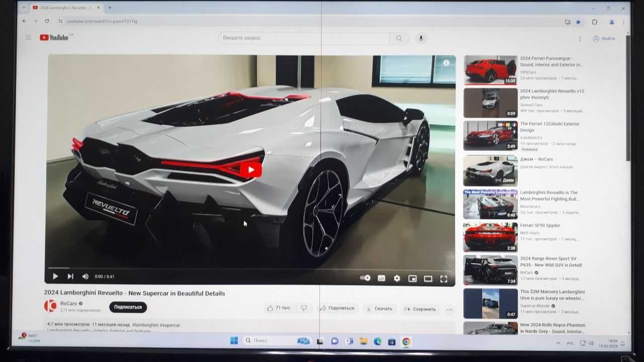
Task: Go back in the browser
Action: tap(24, 21)
